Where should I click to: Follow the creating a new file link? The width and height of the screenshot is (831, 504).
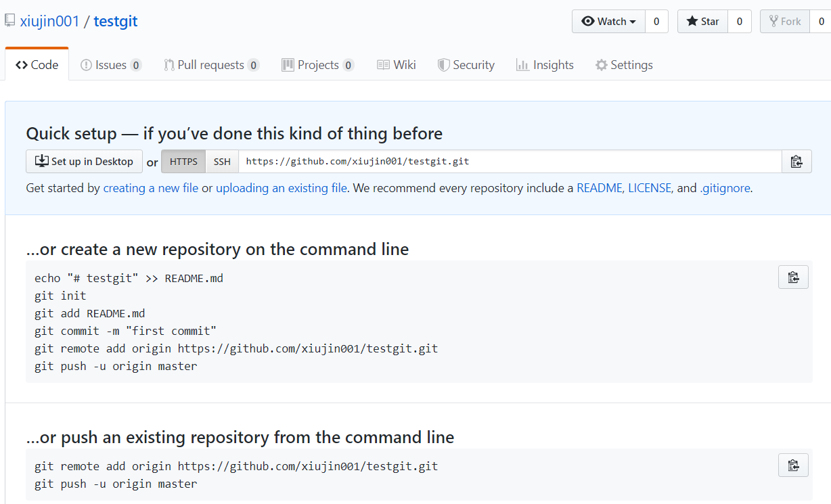pos(150,188)
